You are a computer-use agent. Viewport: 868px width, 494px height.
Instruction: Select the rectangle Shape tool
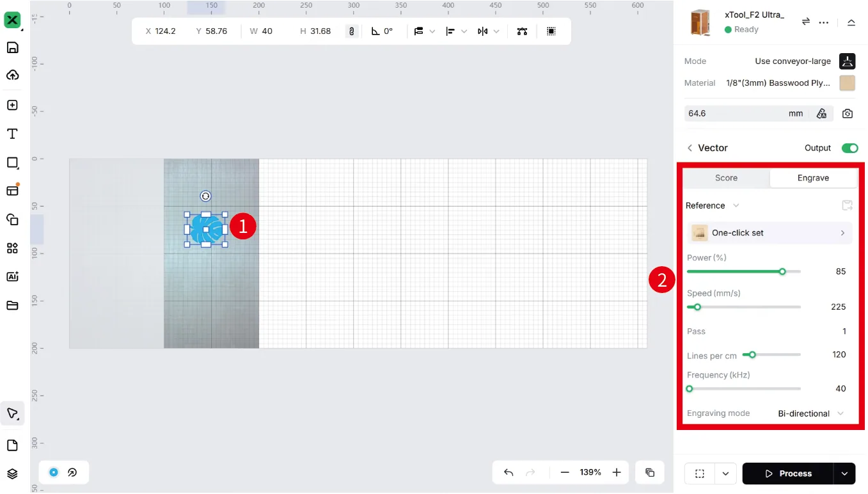12,163
